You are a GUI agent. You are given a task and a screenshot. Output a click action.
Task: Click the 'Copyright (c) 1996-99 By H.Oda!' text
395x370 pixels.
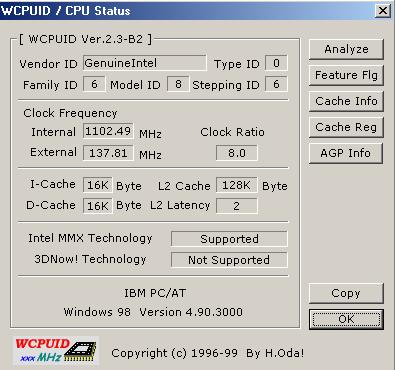(208, 353)
